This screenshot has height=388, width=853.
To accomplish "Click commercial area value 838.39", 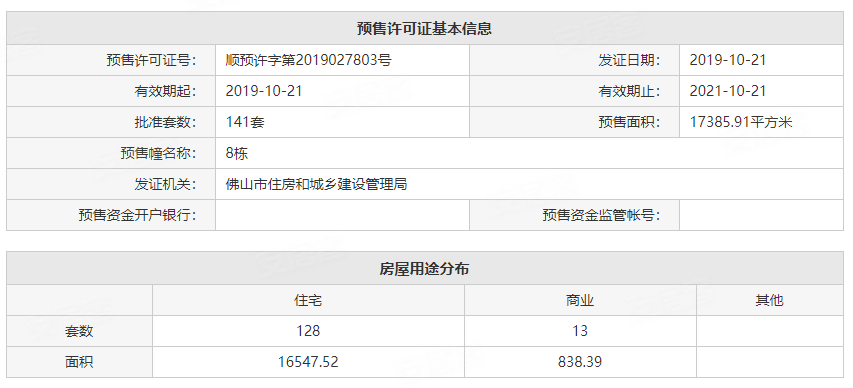I will pos(580,362).
